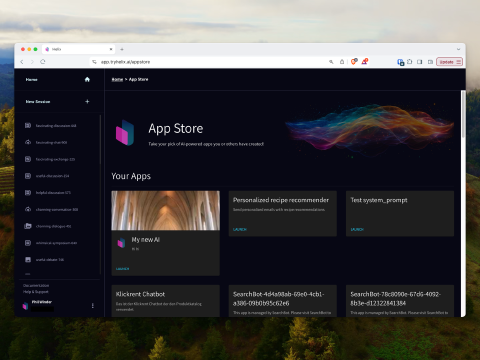Click the blue extension icon in toolbar
480x360 pixels.
(x=400, y=62)
